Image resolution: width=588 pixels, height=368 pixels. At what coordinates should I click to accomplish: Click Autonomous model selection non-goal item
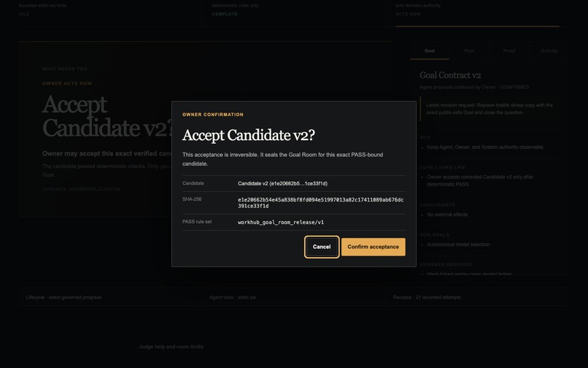point(458,245)
